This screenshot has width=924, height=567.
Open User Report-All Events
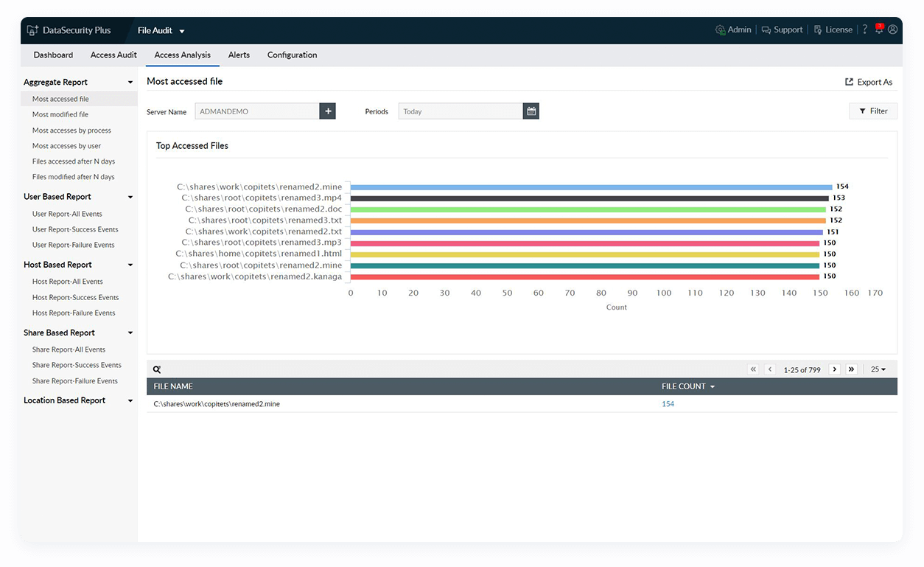tap(67, 214)
